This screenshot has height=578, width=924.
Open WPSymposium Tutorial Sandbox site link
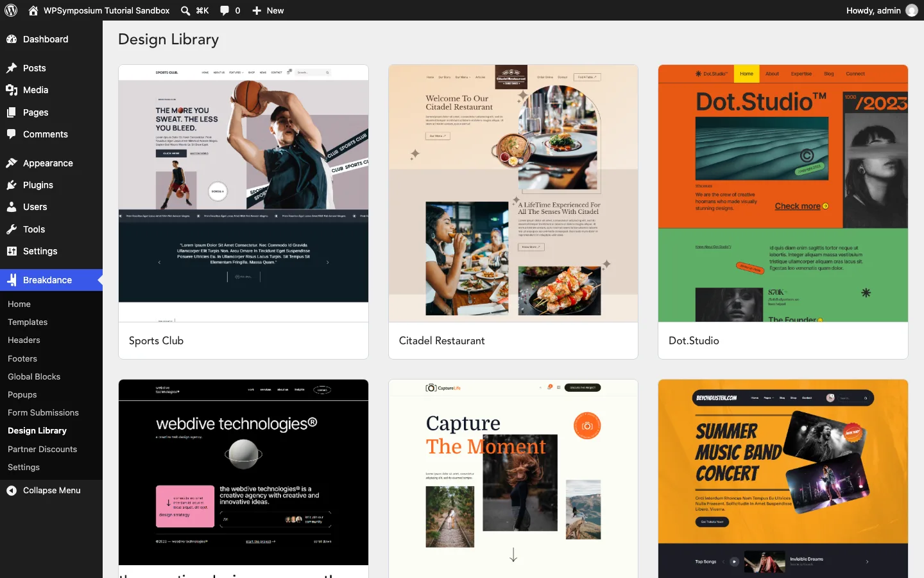click(x=107, y=10)
